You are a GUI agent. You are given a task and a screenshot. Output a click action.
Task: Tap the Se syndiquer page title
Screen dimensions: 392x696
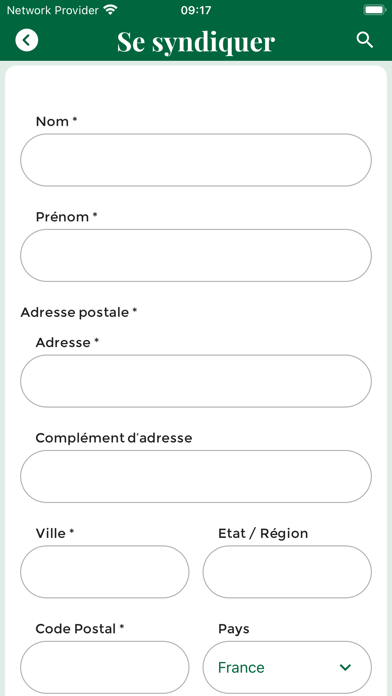click(x=196, y=42)
